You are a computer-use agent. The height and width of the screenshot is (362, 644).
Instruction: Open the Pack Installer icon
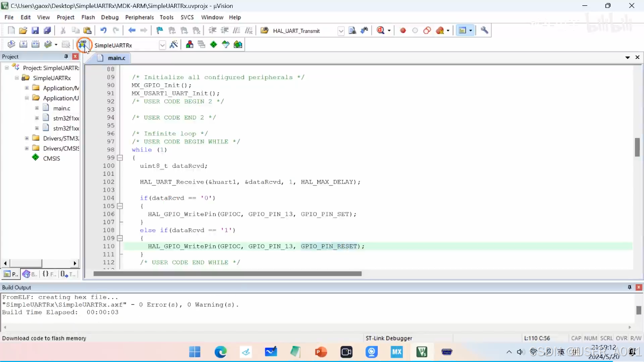coord(238,45)
